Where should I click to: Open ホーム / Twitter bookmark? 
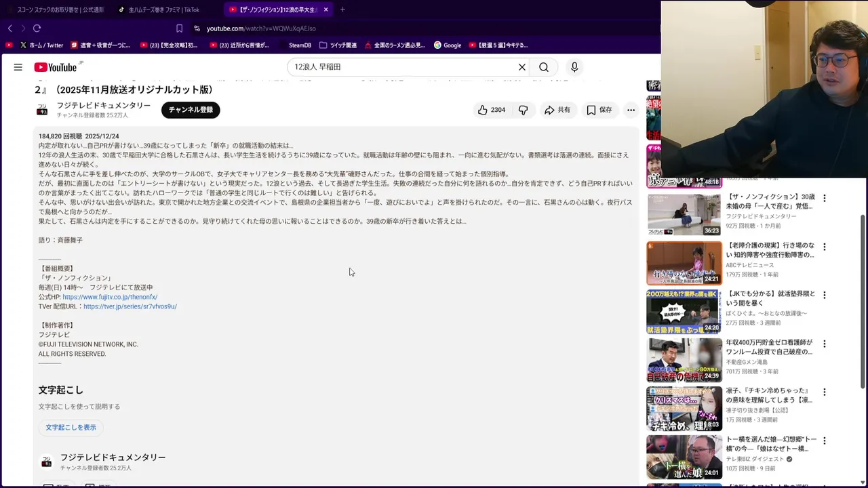pos(41,45)
